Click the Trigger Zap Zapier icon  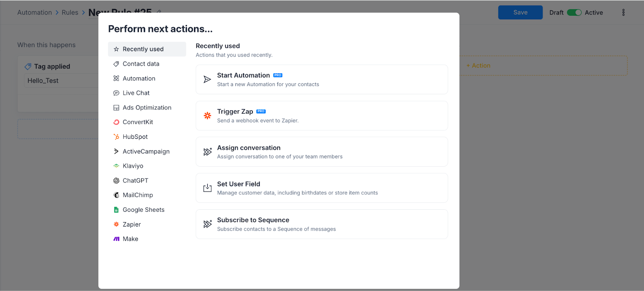point(207,116)
